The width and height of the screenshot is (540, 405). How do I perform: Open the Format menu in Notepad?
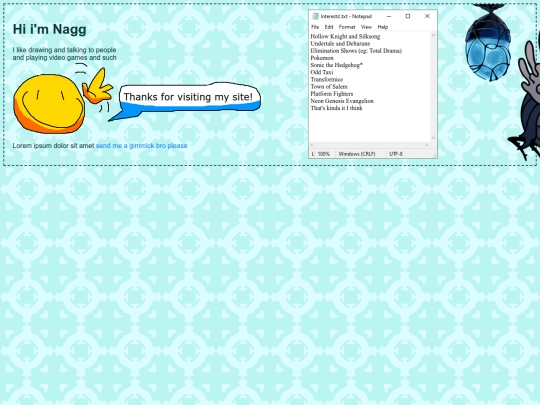point(347,27)
